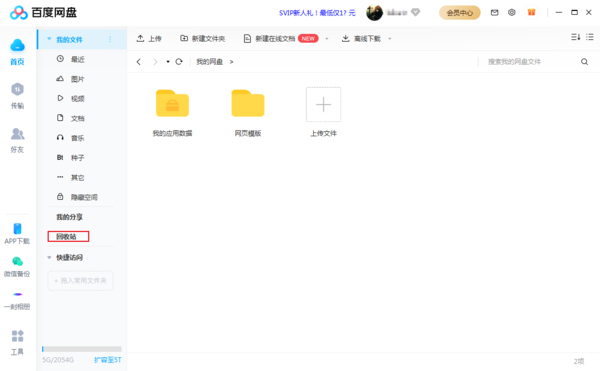This screenshot has width=600, height=371.
Task: Open 我的文件 more options dots
Action: (110, 39)
